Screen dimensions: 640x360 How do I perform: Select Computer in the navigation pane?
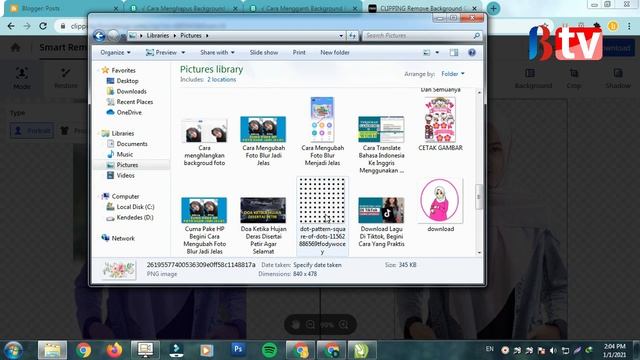(125, 196)
